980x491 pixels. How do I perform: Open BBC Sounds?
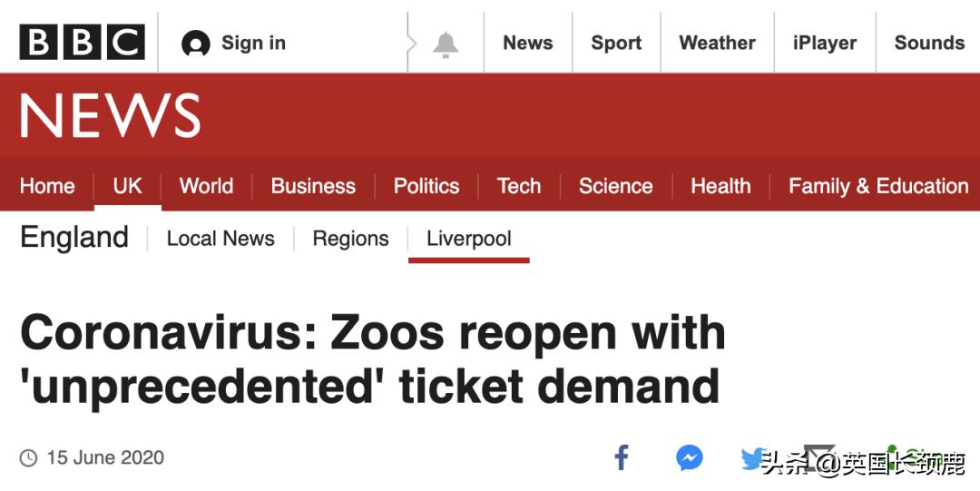tap(929, 43)
